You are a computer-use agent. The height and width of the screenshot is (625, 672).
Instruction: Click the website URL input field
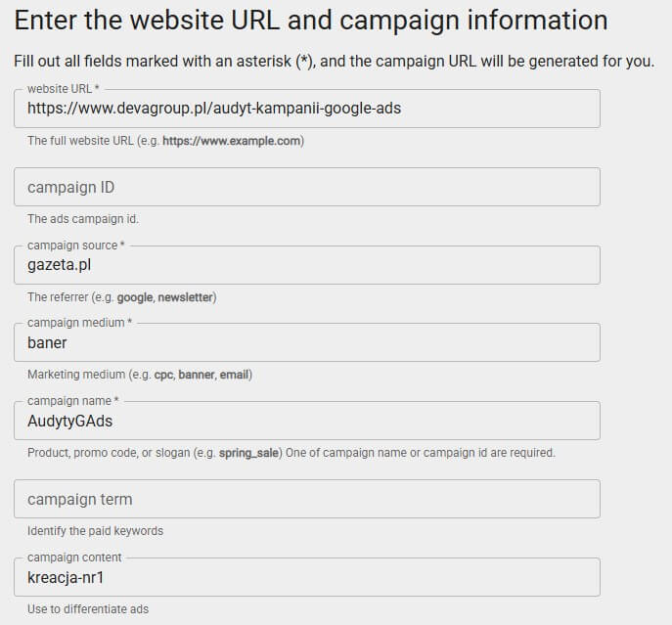307,110
